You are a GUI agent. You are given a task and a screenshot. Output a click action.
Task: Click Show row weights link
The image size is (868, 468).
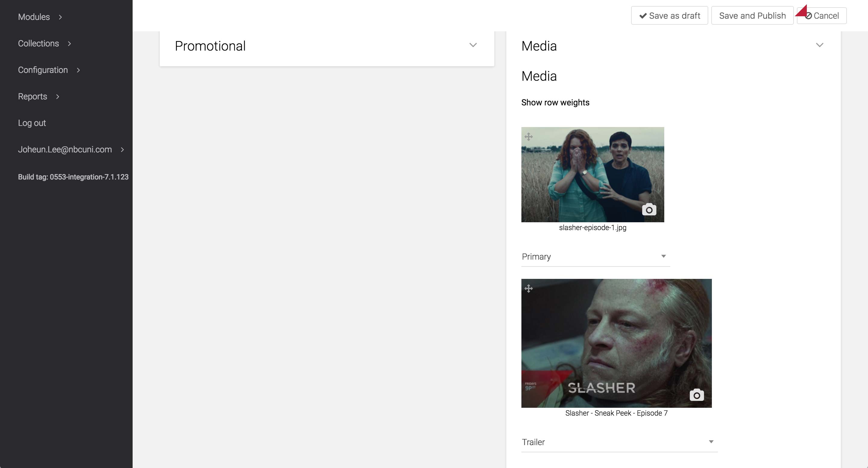pos(555,102)
